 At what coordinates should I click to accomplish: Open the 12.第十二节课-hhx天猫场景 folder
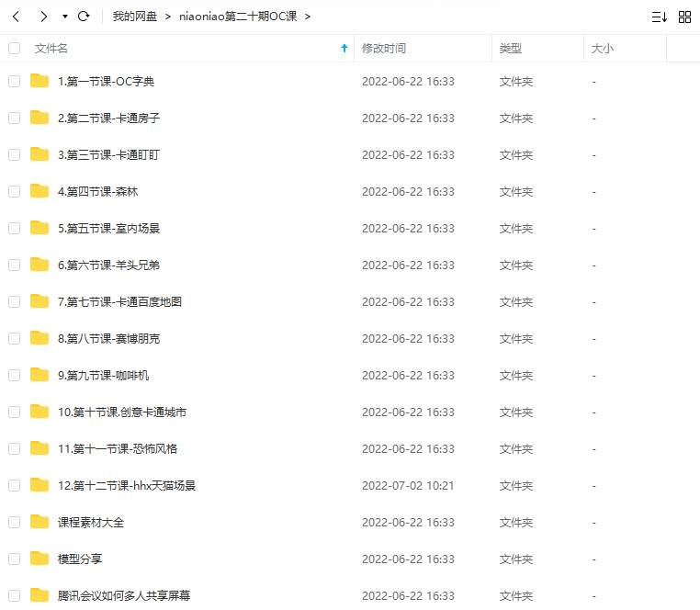127,485
